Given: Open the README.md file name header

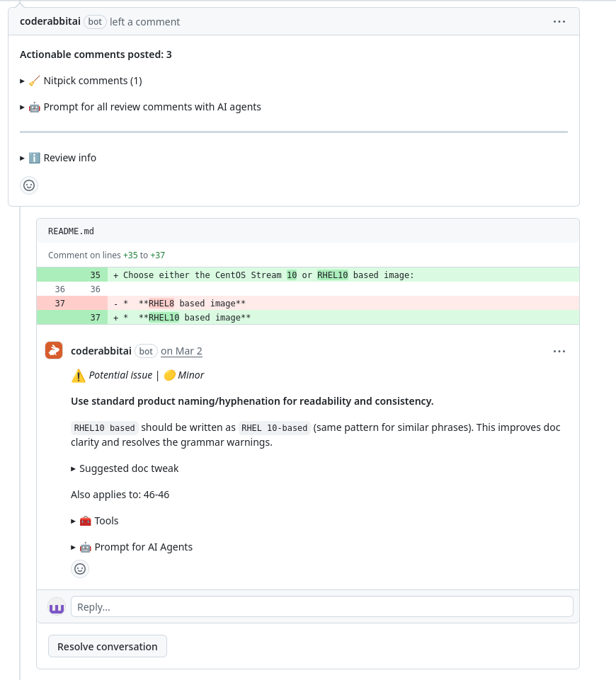Looking at the screenshot, I should pos(71,231).
